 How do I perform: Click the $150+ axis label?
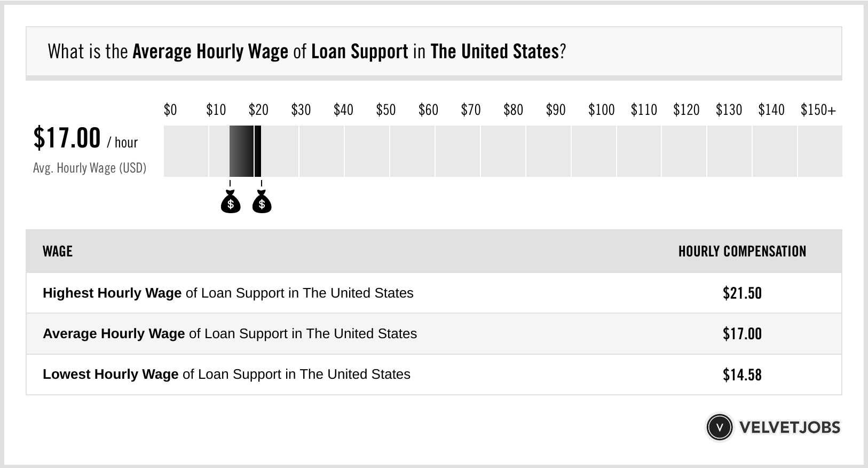click(818, 110)
